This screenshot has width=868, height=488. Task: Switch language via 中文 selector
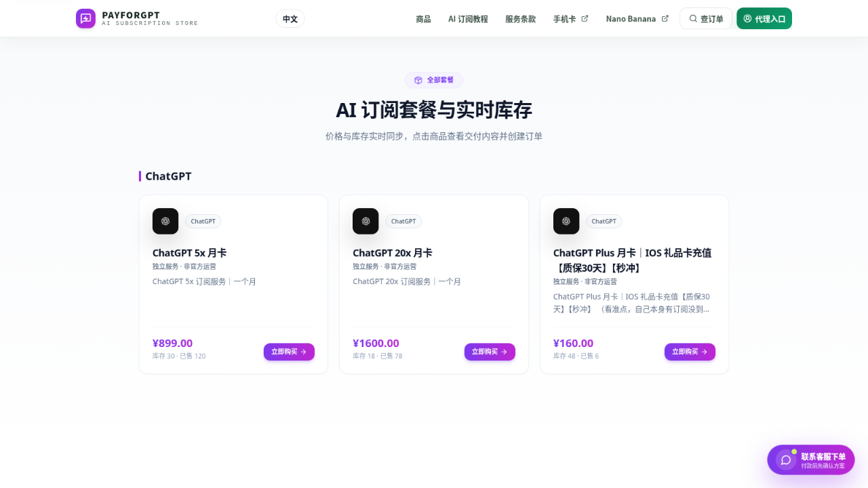290,19
